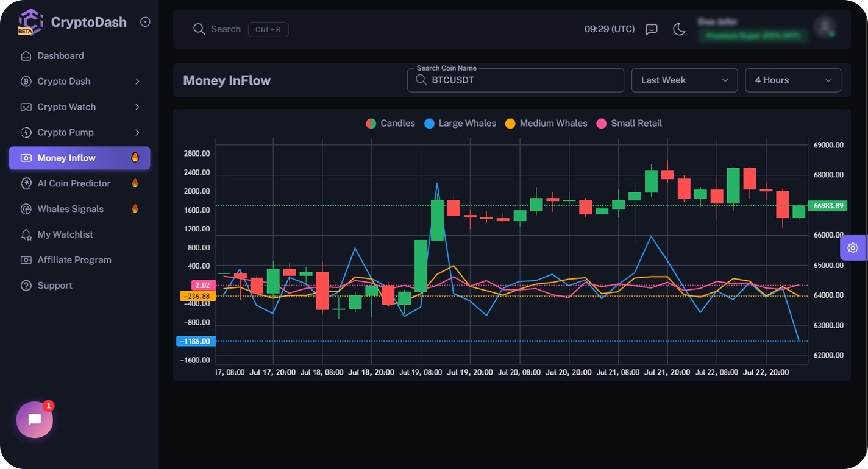Open the feedback chat smiley icon

coord(652,29)
